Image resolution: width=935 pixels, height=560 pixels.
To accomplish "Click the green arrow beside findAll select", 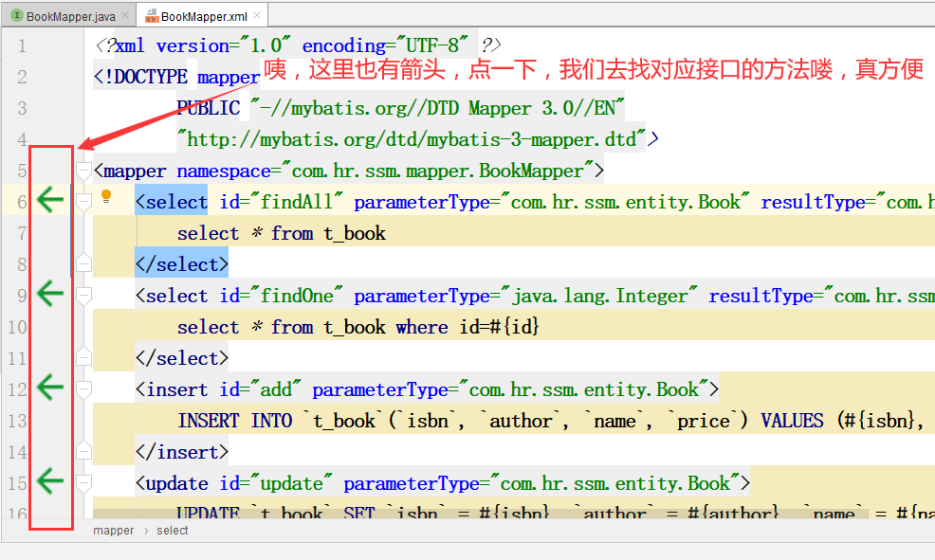I will coord(50,200).
